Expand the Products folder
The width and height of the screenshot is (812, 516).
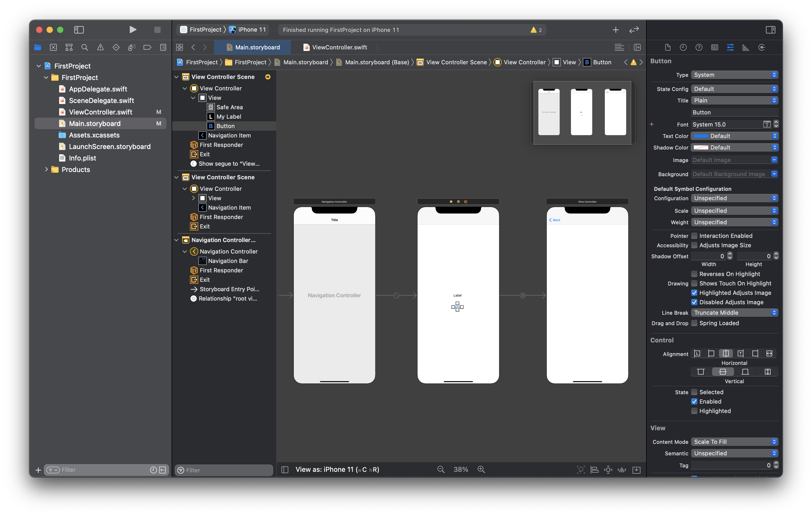pyautogui.click(x=46, y=169)
